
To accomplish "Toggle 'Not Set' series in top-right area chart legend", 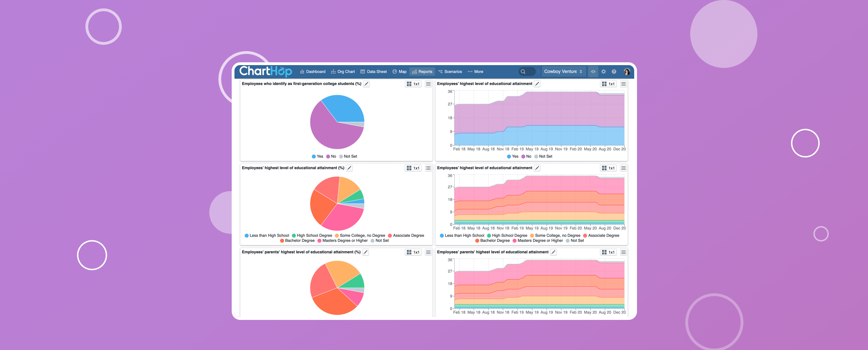I will point(543,156).
